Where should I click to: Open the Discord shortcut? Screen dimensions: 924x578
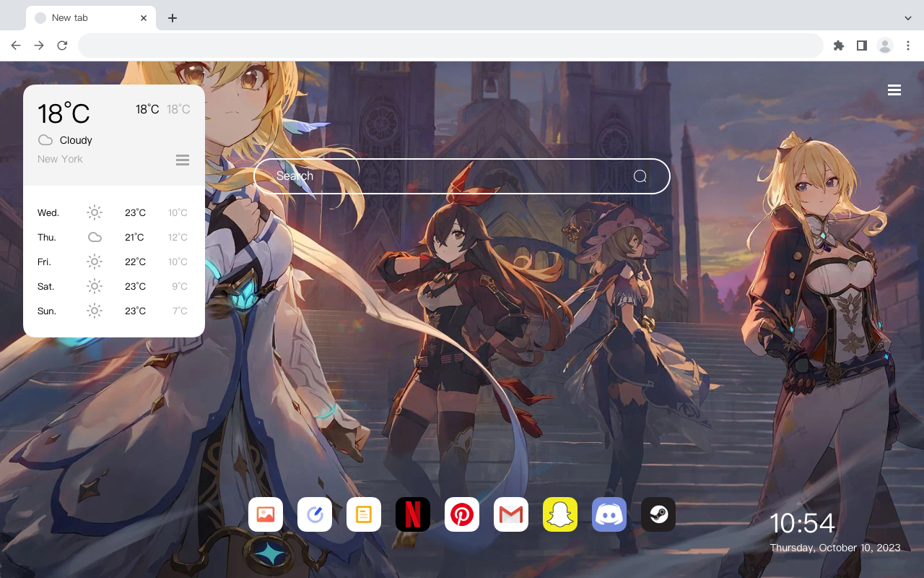click(609, 514)
